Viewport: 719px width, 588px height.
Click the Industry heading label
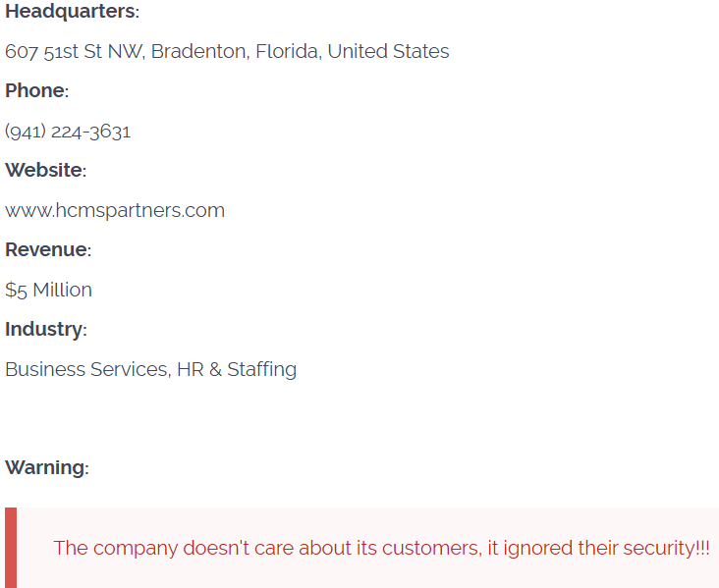45,329
